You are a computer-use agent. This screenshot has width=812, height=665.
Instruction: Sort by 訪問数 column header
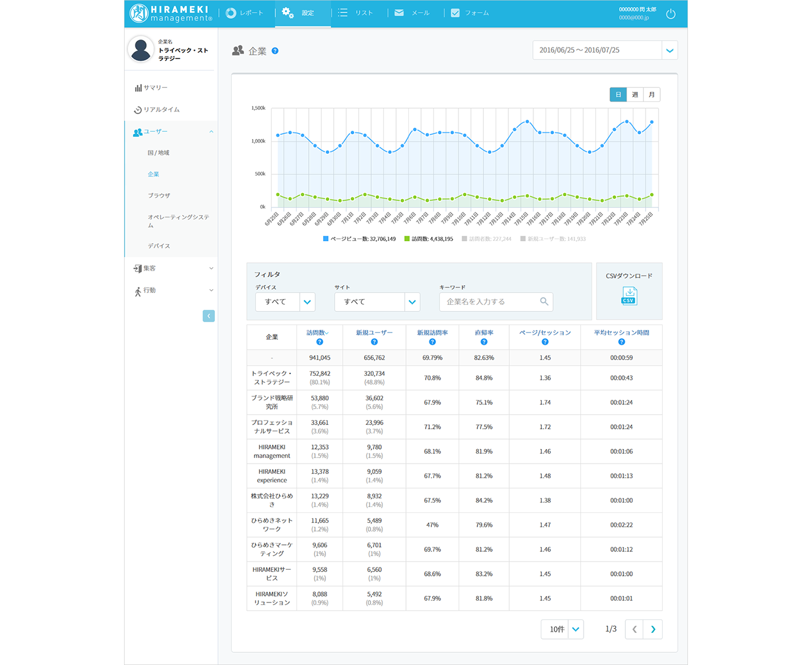point(317,333)
